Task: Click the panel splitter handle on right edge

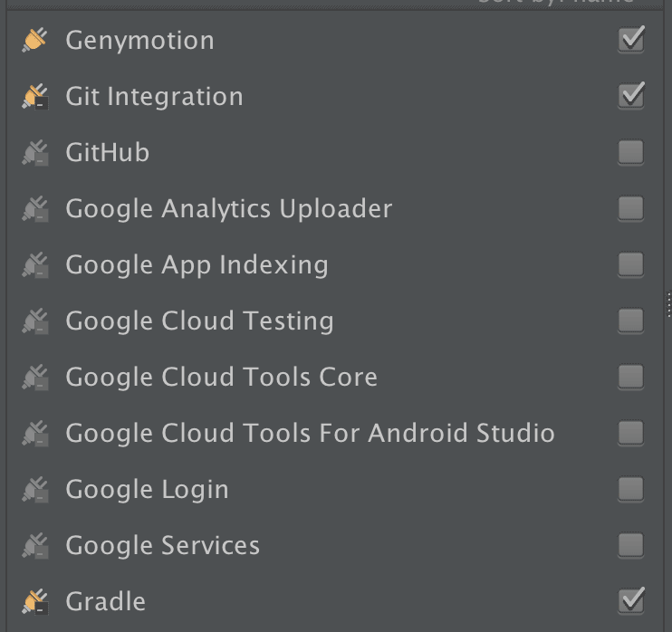Action: [x=668, y=305]
